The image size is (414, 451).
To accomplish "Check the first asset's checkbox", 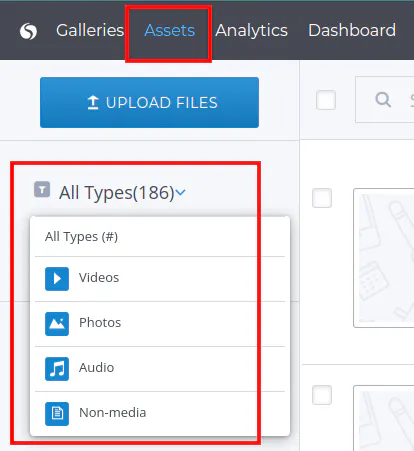I will click(x=322, y=198).
